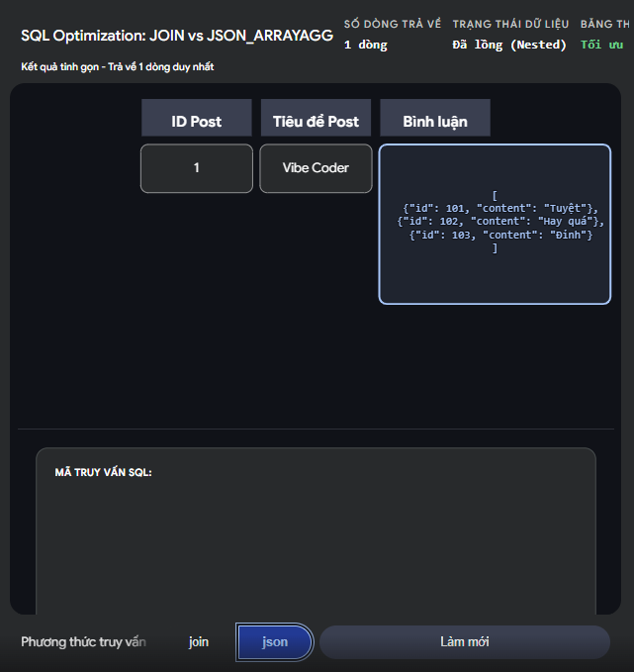The height and width of the screenshot is (672, 634).
Task: Click the Làm mới refresh button
Action: (x=465, y=641)
